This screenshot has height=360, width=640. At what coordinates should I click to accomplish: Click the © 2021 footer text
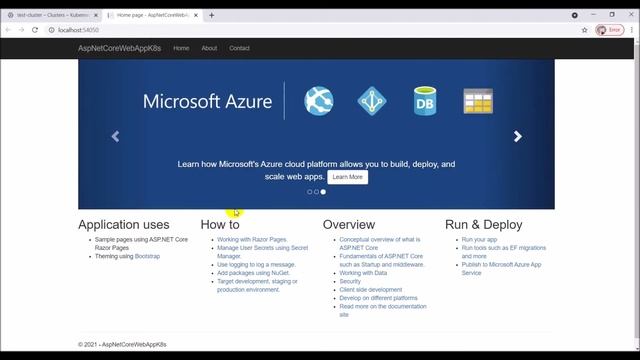click(x=122, y=344)
